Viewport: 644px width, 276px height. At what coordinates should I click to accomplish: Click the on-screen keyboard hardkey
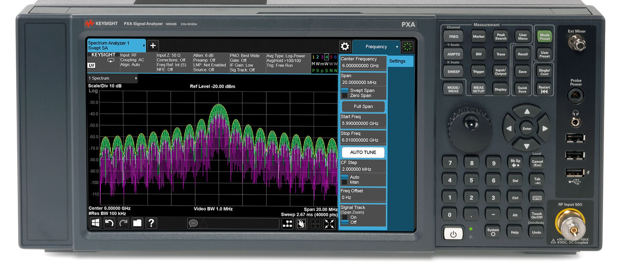[x=537, y=198]
